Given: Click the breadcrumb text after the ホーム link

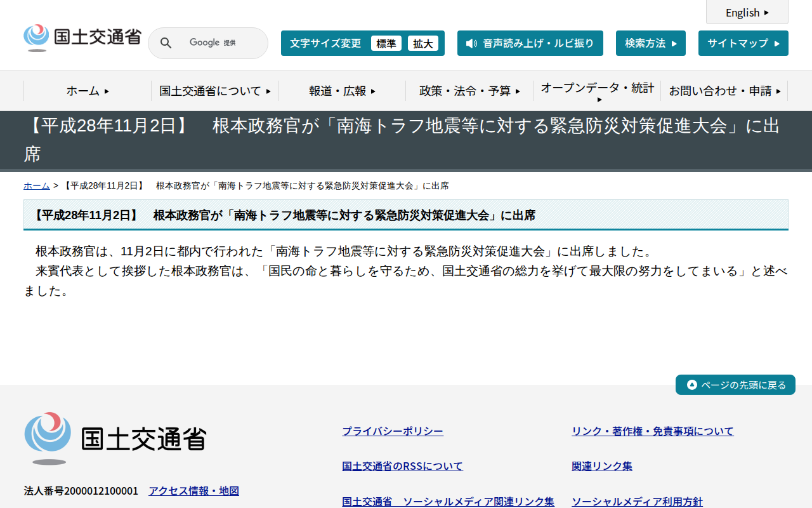Looking at the screenshot, I should click(256, 185).
